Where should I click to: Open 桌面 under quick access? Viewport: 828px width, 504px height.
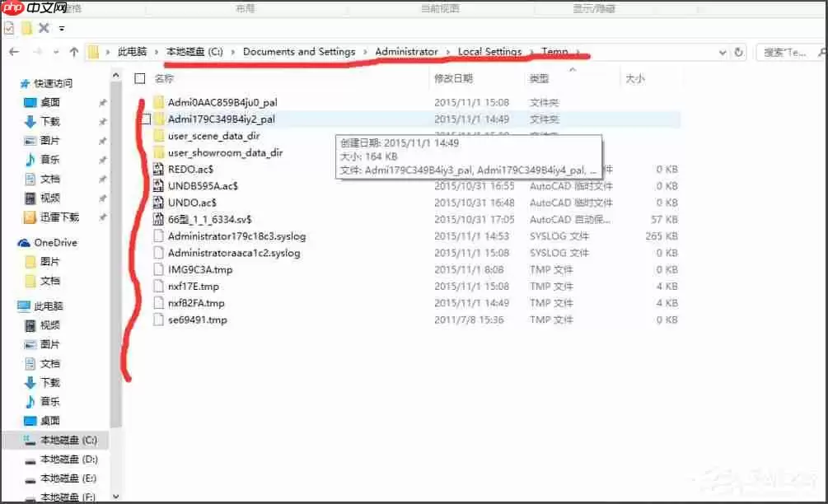click(x=50, y=102)
